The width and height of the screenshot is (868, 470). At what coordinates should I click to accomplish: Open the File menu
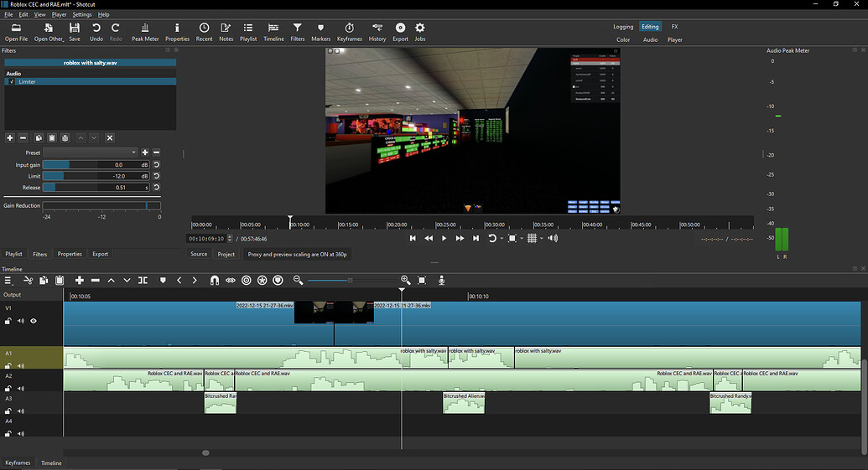click(8, 14)
